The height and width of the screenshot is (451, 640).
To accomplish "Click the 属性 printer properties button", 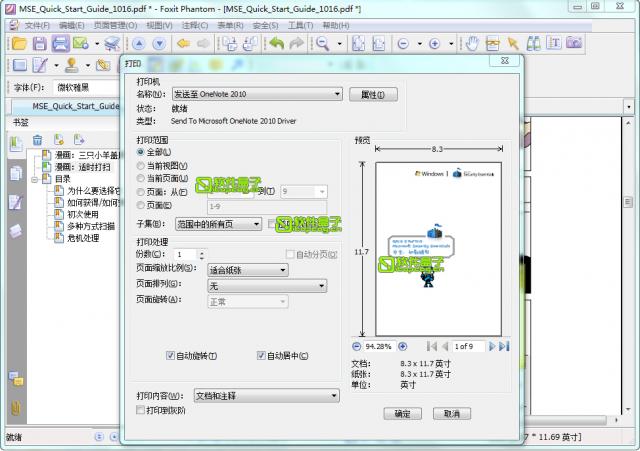I will pos(373,94).
